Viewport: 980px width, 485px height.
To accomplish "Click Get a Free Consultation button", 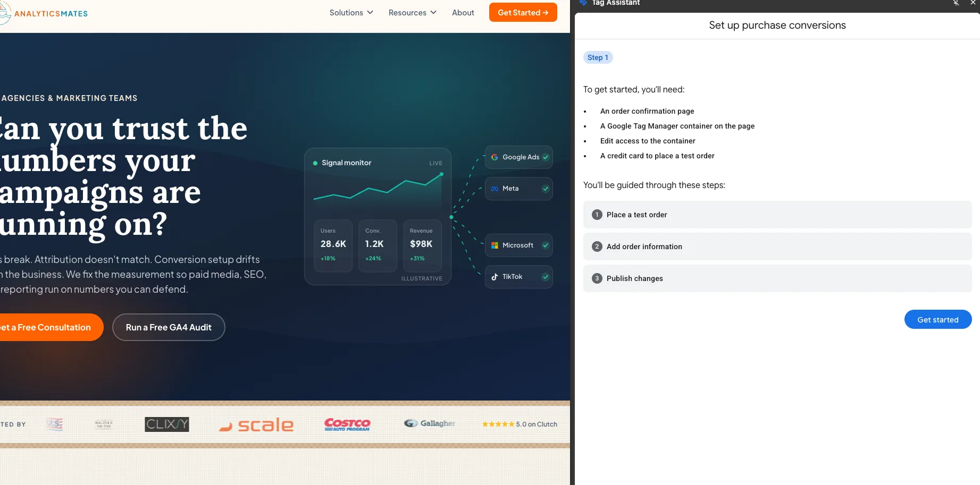I will tap(51, 327).
